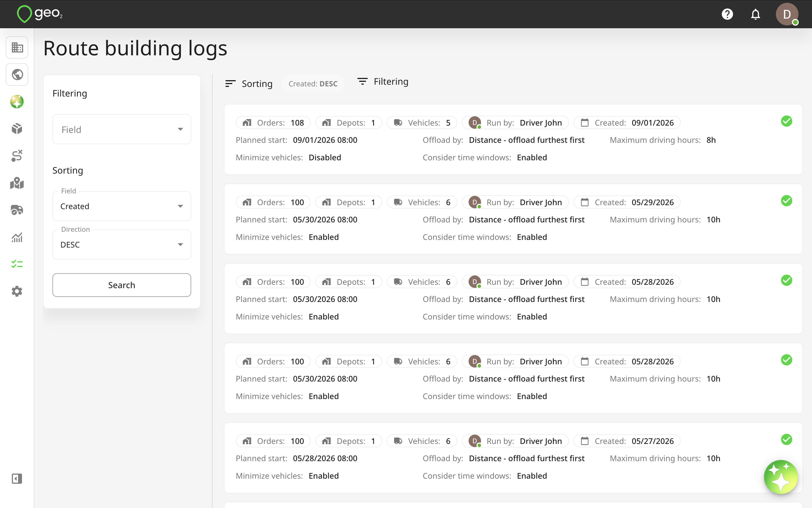Expand the Filtering Field dropdown
The image size is (812, 508).
click(122, 129)
